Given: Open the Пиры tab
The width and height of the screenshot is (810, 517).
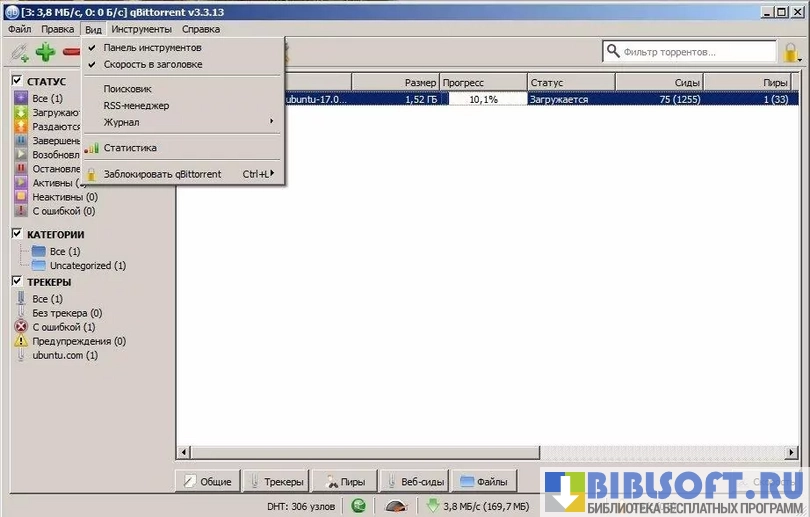Looking at the screenshot, I should 345,481.
